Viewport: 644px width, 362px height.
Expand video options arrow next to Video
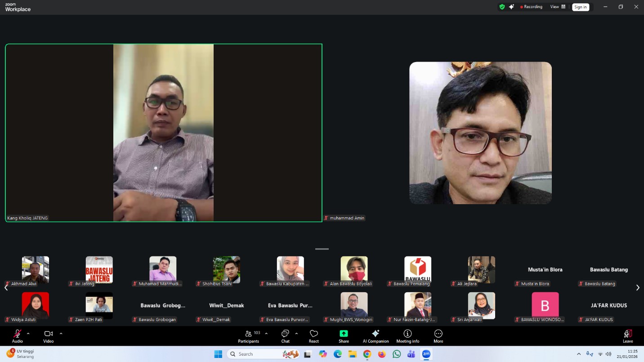point(61,334)
